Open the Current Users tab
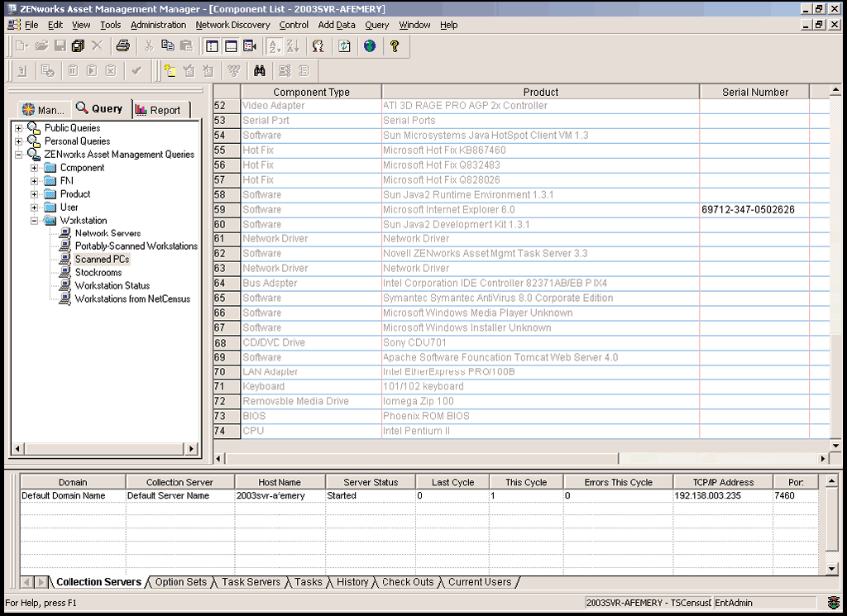The width and height of the screenshot is (847, 616). (480, 582)
